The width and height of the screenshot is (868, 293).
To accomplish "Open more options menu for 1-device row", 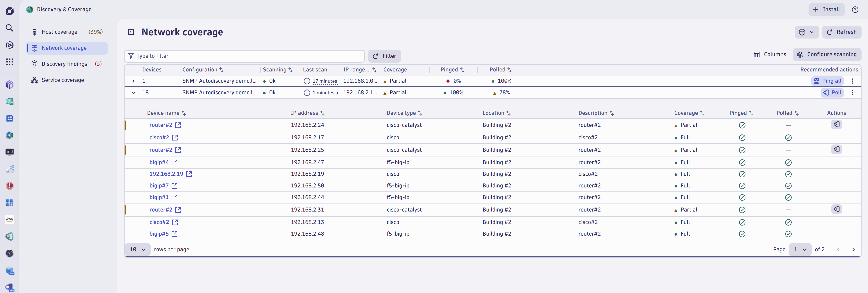I will (x=853, y=81).
